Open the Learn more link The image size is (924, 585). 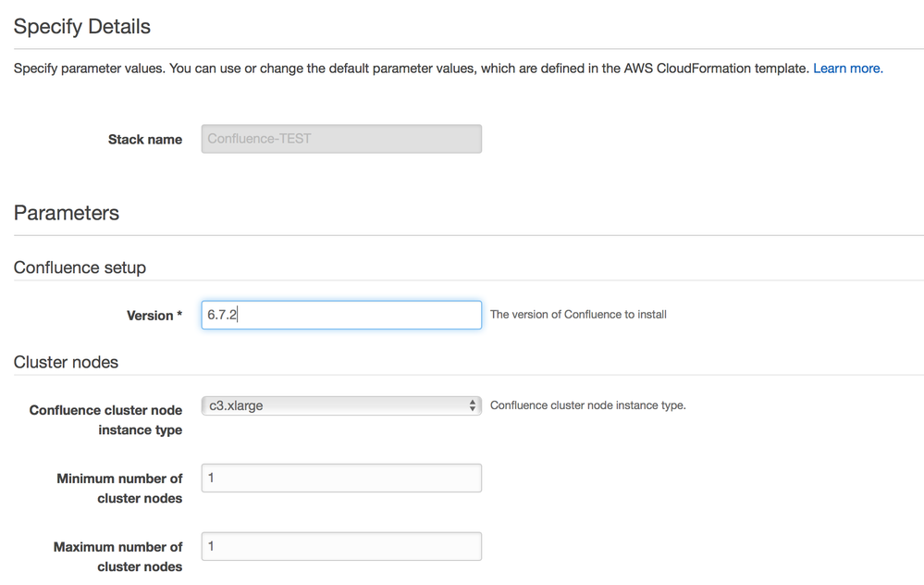pos(848,68)
